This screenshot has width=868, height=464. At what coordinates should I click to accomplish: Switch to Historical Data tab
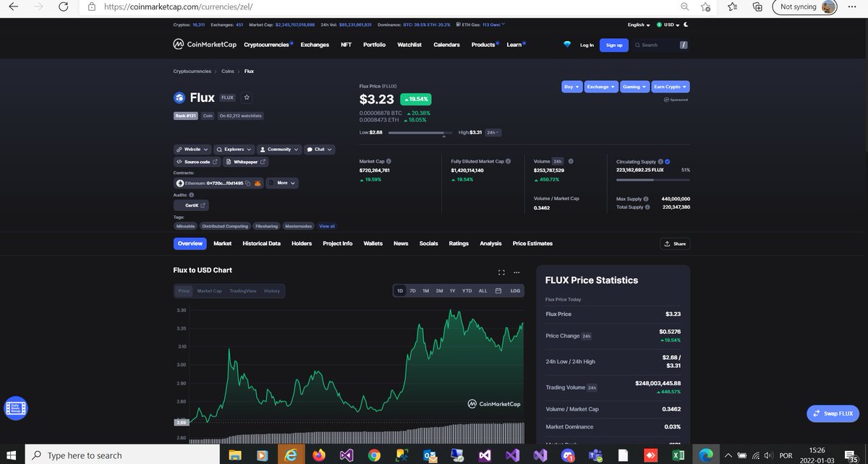tap(261, 244)
